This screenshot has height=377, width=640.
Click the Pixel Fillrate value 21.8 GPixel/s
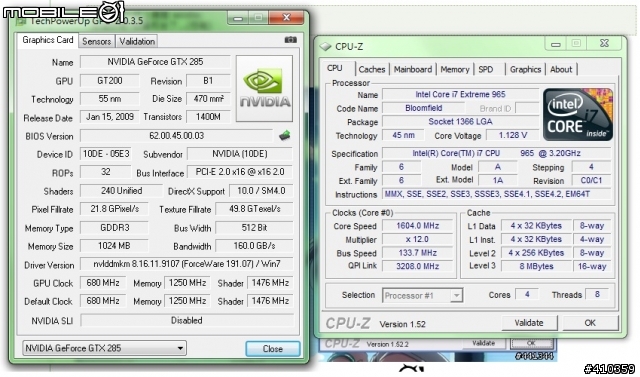tap(114, 209)
